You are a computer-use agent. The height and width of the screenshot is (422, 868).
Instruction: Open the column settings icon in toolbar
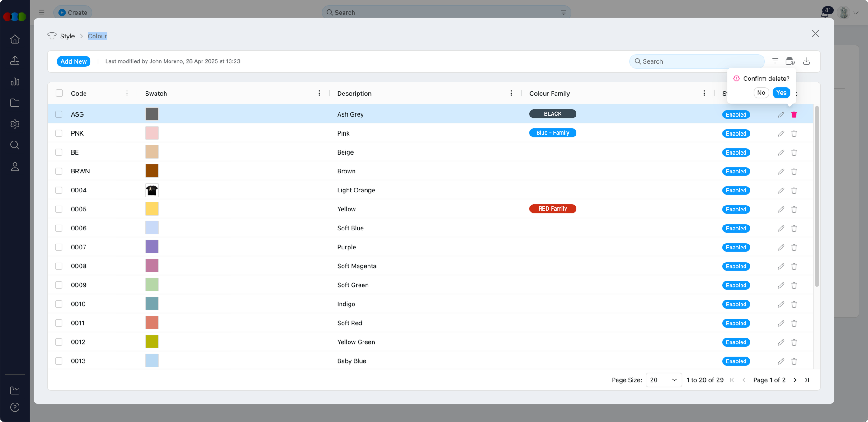coord(790,61)
